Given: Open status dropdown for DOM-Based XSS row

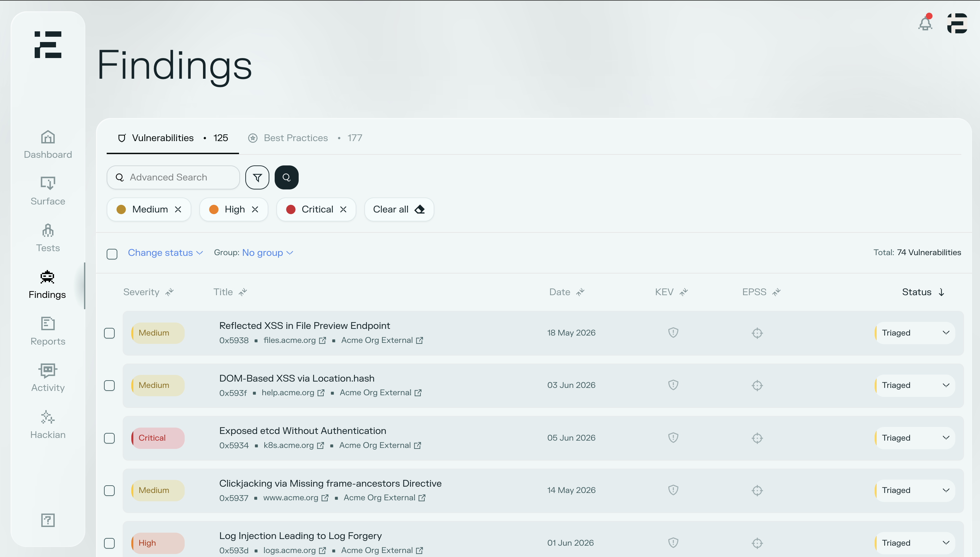Looking at the screenshot, I should pos(915,385).
